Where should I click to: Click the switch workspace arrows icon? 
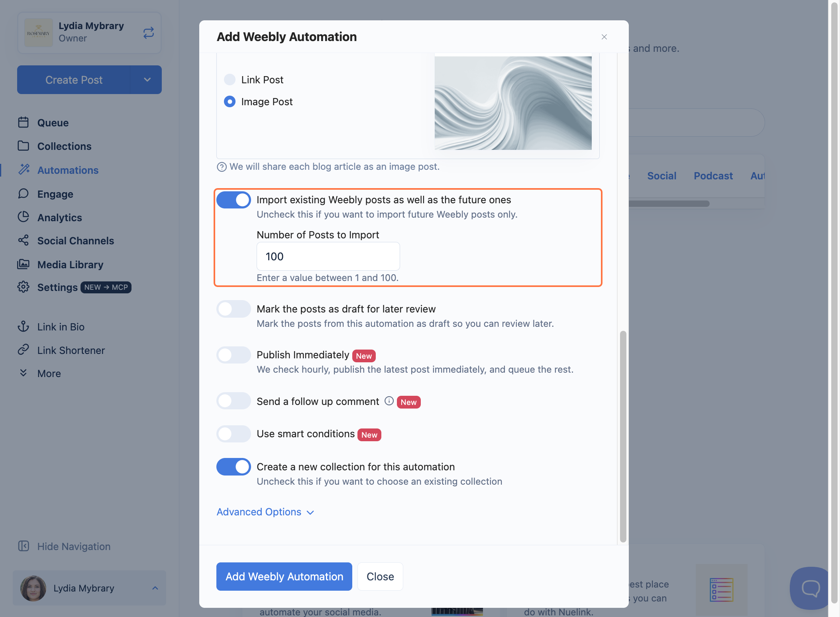pos(148,33)
